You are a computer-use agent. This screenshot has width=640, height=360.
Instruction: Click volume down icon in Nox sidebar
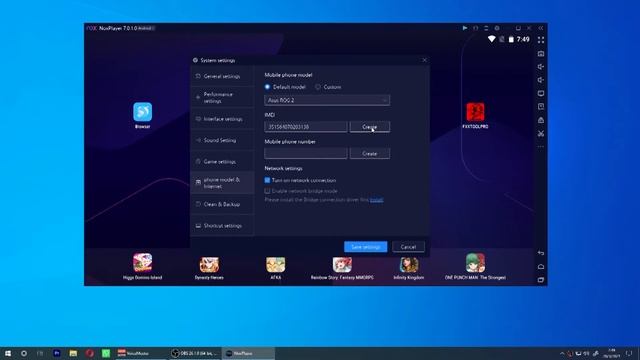[x=541, y=80]
